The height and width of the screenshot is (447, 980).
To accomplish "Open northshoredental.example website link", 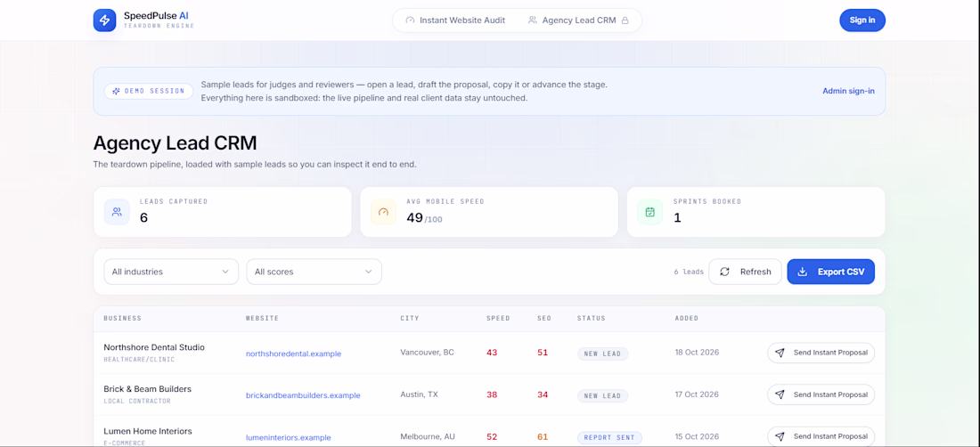I will point(293,354).
